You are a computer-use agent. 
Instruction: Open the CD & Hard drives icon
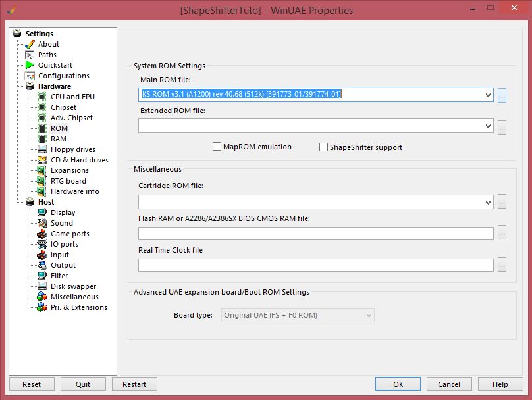(42, 160)
